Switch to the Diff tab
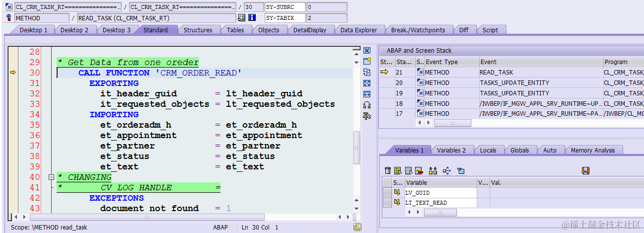 464,30
